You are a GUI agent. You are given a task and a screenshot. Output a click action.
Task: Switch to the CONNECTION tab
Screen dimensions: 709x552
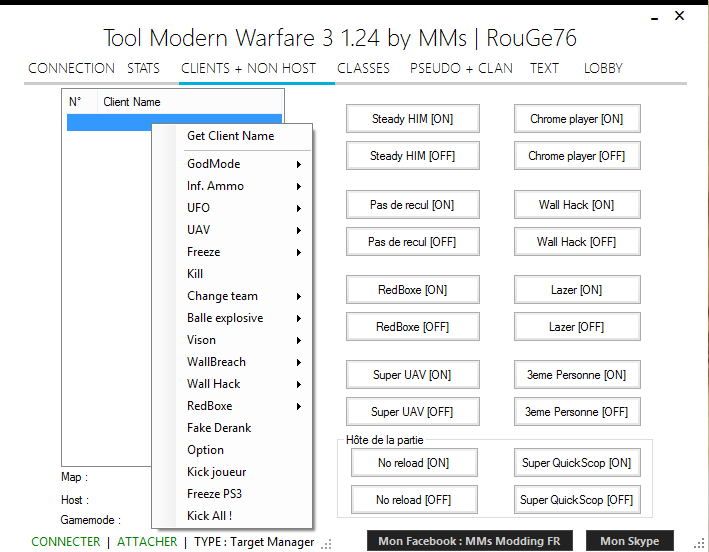pyautogui.click(x=71, y=68)
